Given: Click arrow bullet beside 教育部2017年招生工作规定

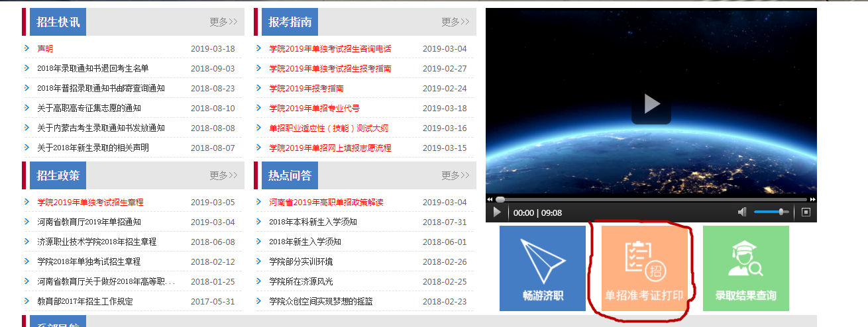Looking at the screenshot, I should click(x=27, y=301).
